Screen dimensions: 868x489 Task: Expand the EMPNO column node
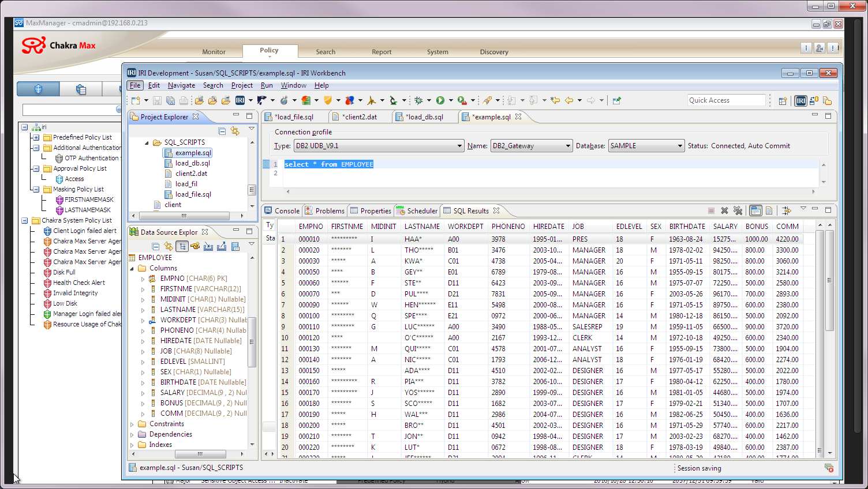click(x=143, y=279)
